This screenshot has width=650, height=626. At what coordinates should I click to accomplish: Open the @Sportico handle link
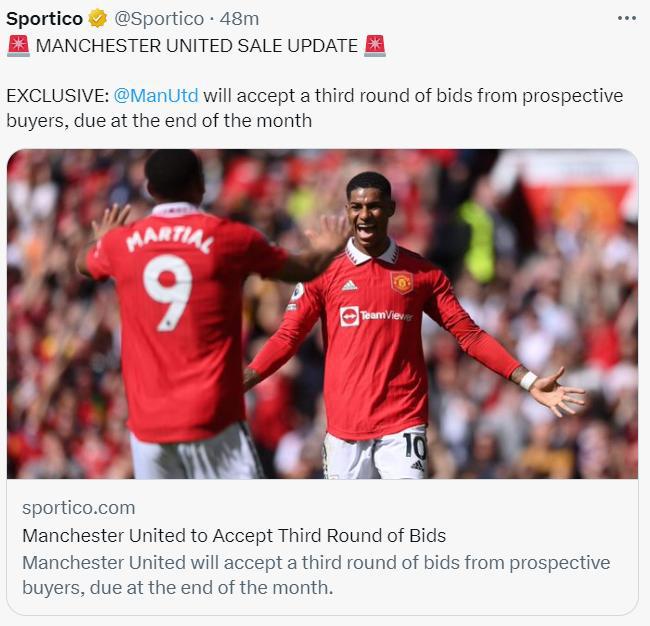(x=159, y=19)
